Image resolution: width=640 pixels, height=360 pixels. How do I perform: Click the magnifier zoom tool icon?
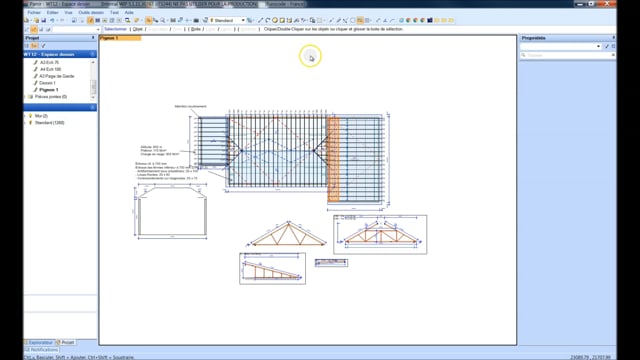pyautogui.click(x=163, y=20)
